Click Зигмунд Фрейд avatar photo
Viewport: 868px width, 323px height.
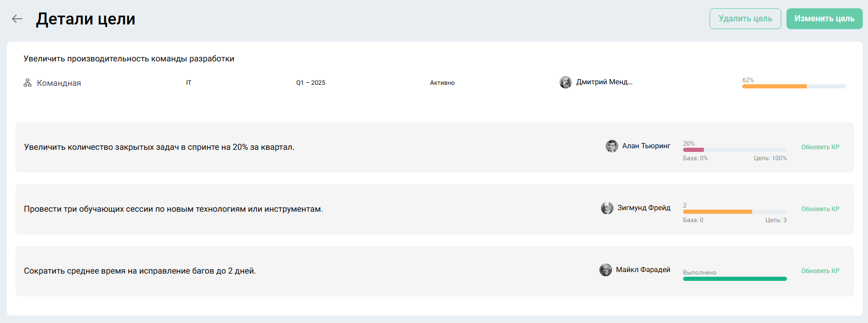[x=607, y=208]
